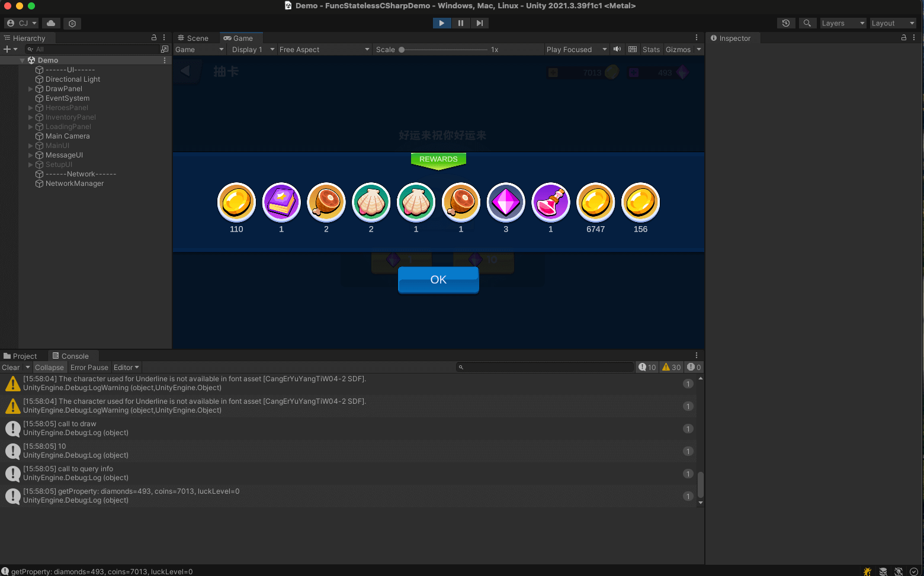
Task: Open Unity cloud services icon
Action: tap(51, 23)
